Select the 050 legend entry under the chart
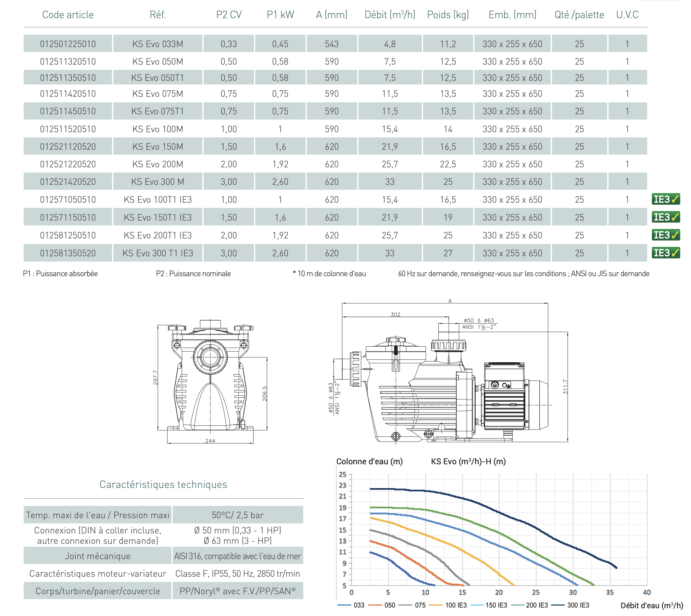This screenshot has height=616, width=691. pos(382,605)
